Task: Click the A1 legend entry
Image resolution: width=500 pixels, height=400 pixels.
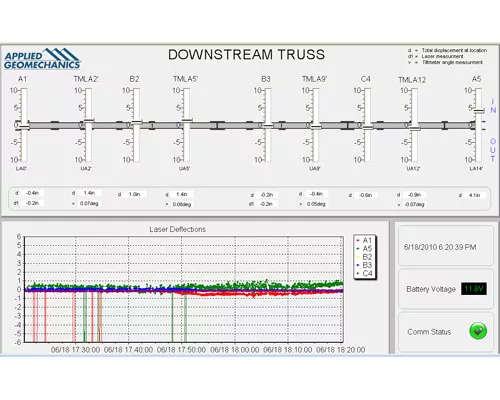Action: [364, 240]
